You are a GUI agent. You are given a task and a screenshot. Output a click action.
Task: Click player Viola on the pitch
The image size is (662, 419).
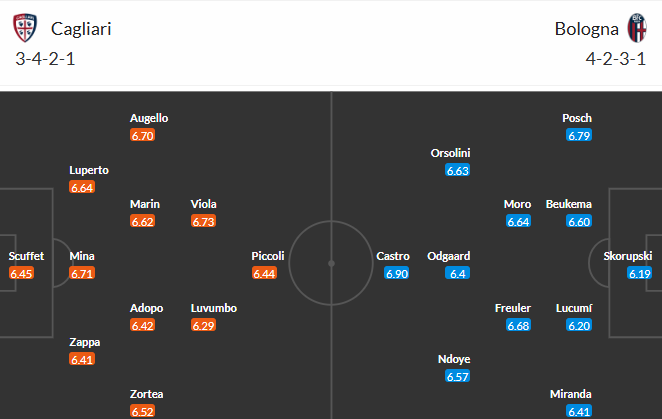pos(203,204)
